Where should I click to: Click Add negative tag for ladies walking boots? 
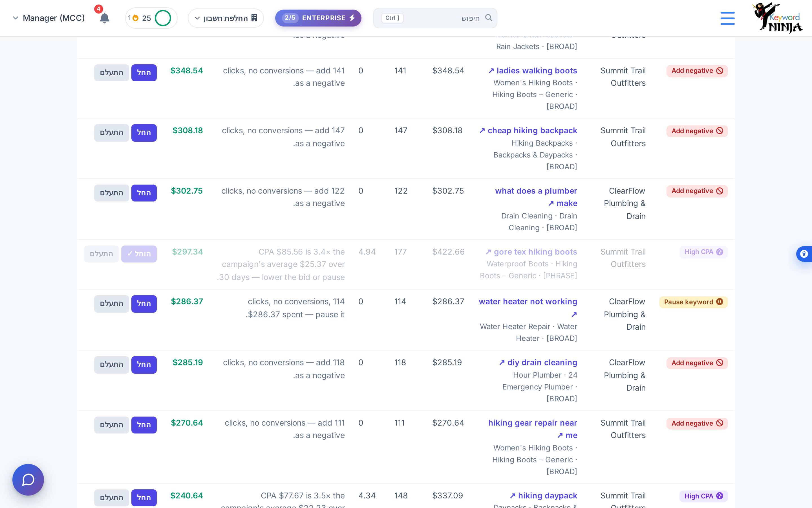point(697,71)
